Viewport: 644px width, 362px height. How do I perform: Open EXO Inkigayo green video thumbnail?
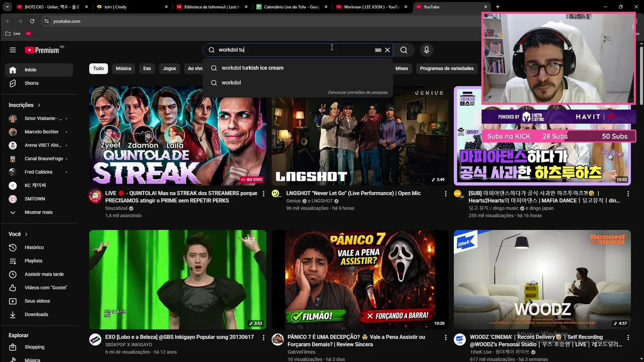point(178,280)
